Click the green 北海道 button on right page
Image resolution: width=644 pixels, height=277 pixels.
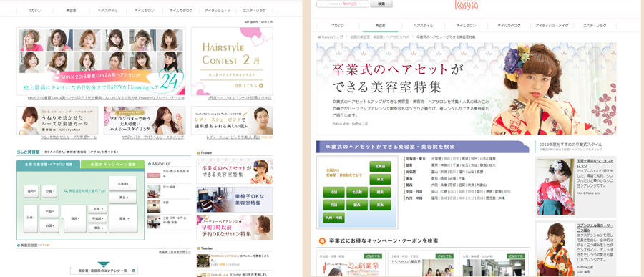coord(380,167)
